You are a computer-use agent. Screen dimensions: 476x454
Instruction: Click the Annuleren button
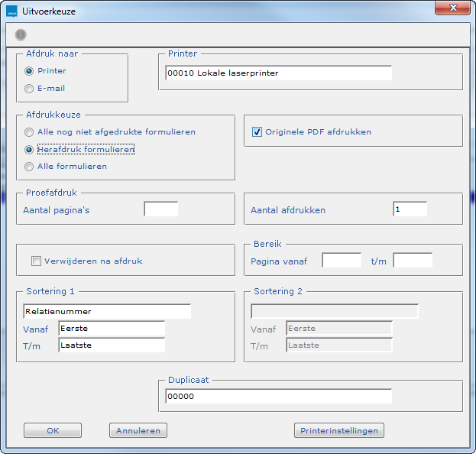tap(138, 430)
